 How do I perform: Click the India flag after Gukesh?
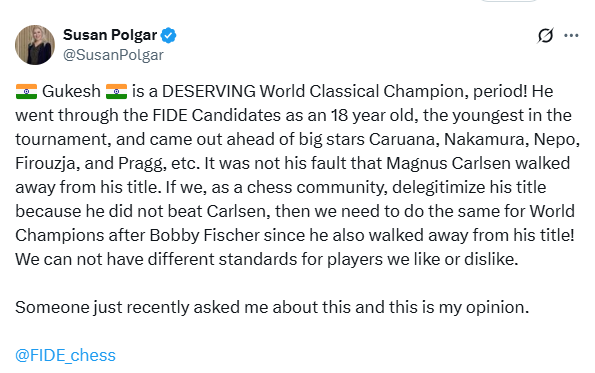[116, 91]
